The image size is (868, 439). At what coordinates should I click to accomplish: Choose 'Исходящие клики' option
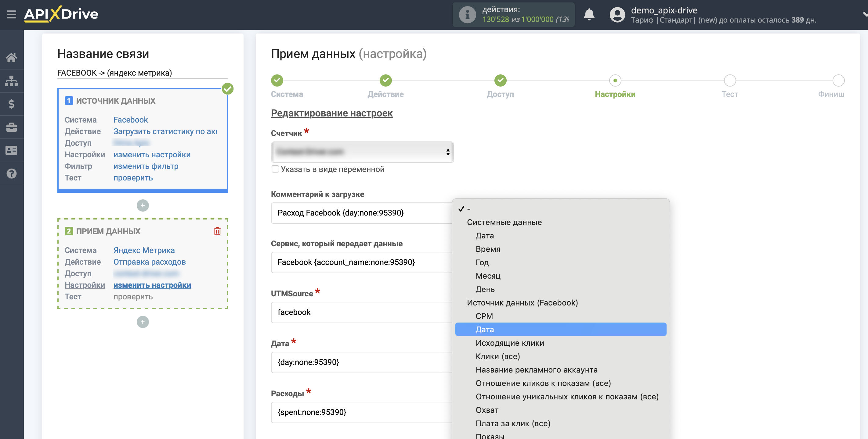click(x=561, y=343)
